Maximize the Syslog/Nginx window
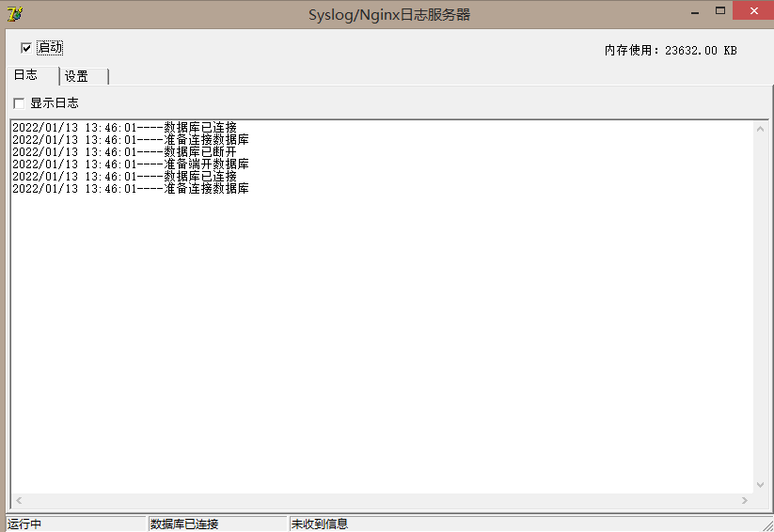Screen dimensions: 774x532 coord(720,11)
